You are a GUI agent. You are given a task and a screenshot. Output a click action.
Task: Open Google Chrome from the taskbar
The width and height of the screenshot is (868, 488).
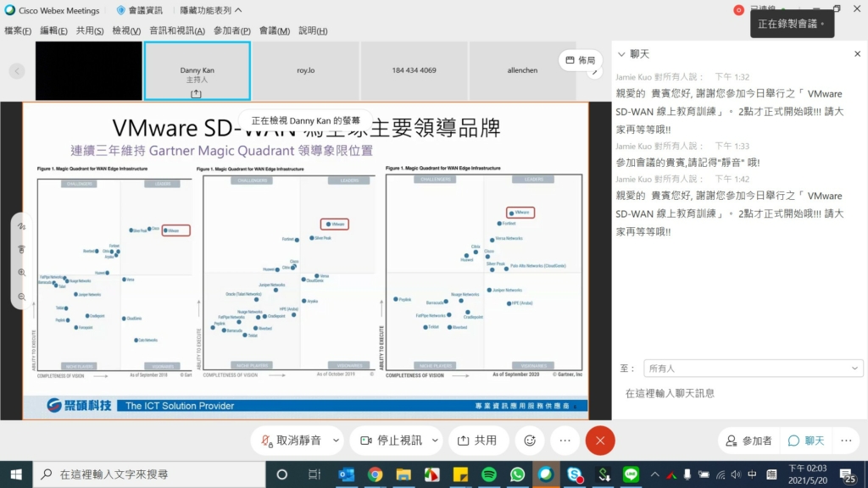click(375, 474)
